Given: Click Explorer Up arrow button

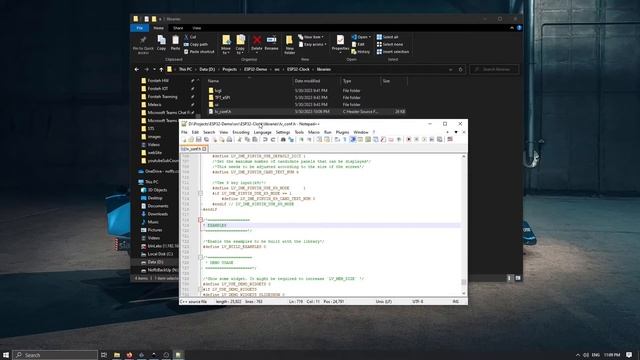Looking at the screenshot, I should pyautogui.click(x=161, y=69).
